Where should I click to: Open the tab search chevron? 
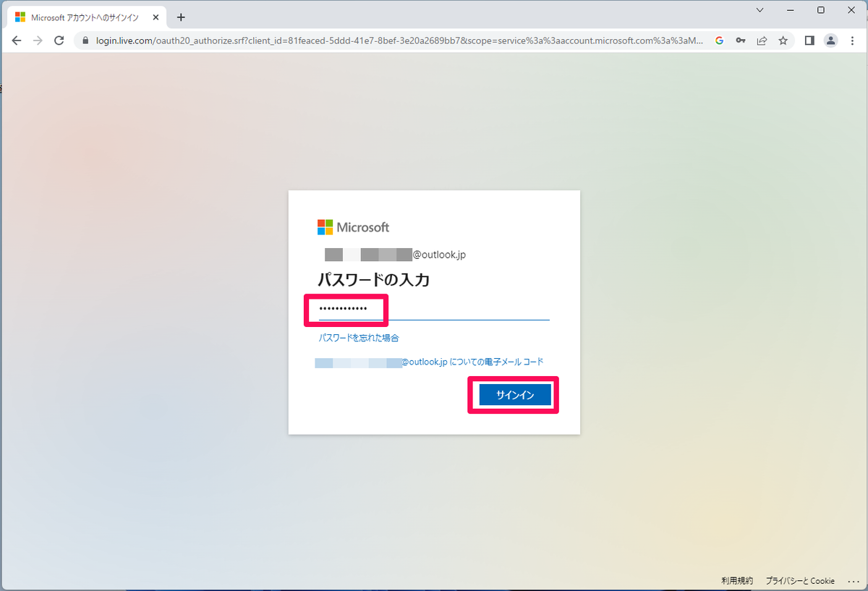760,10
